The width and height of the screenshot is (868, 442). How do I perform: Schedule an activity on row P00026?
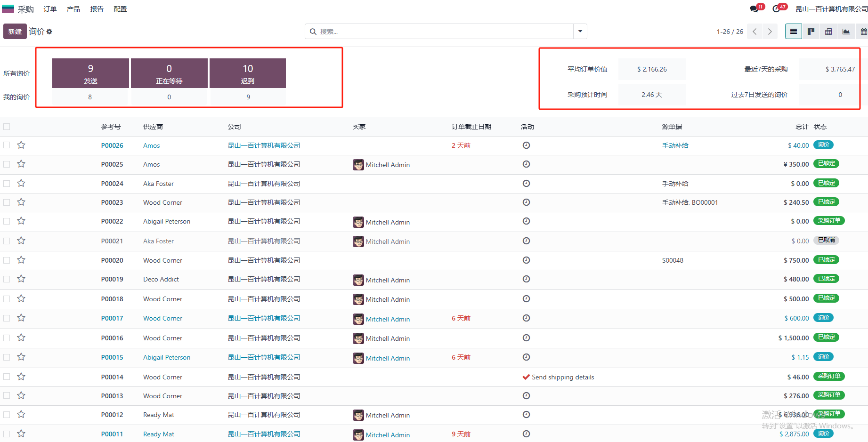click(526, 145)
